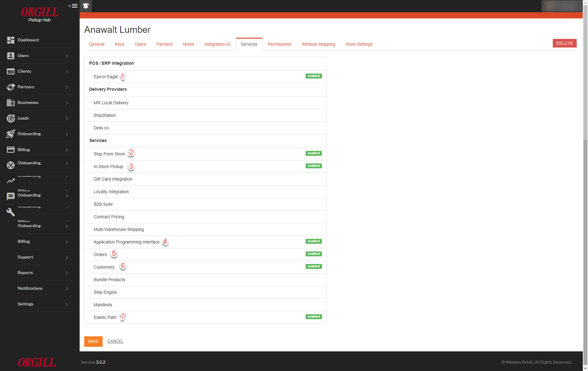588x371 pixels.
Task: Select the Deliv.co row
Action: pyautogui.click(x=205, y=128)
